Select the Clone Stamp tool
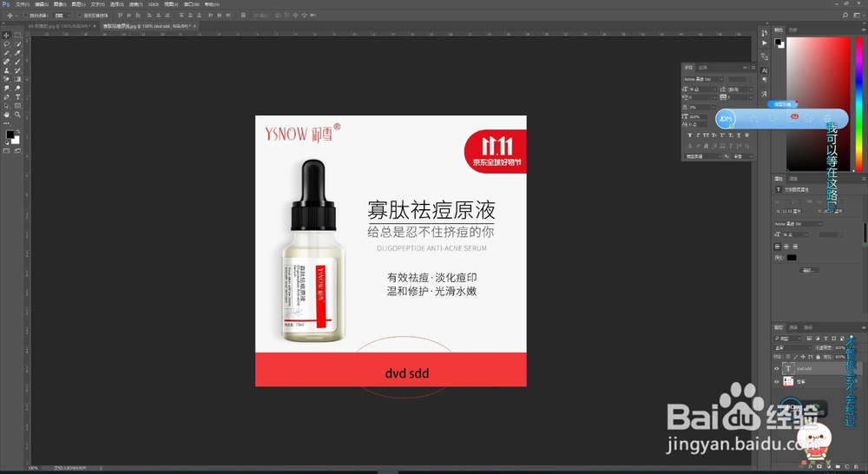Viewport: 868px width, 474px height. point(6,69)
